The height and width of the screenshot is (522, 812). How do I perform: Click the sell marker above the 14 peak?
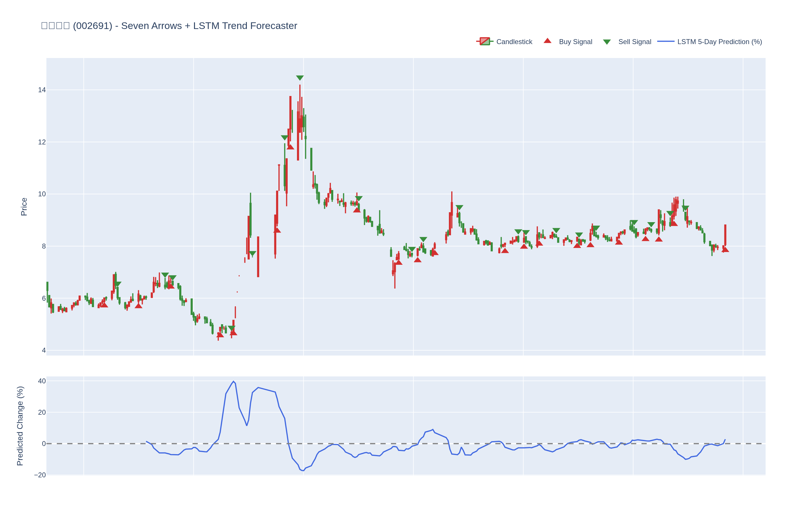pos(300,78)
